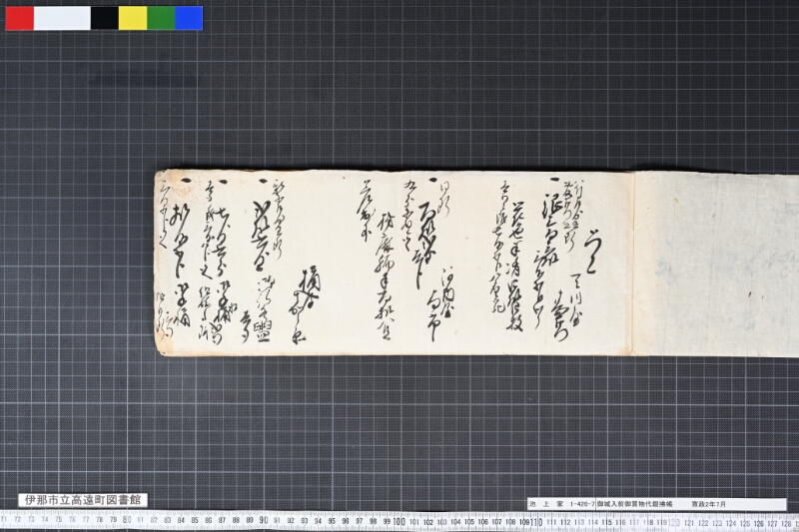799x532 pixels.
Task: Click the handwritten manuscript page
Action: 394,263
